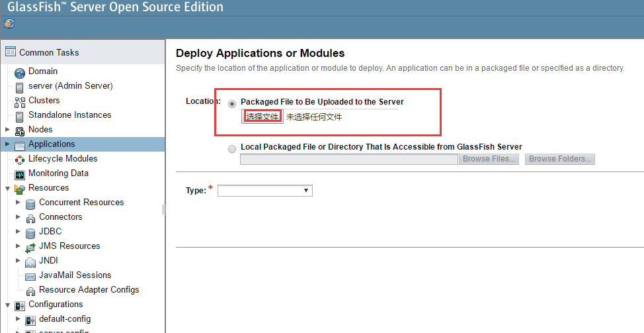Click the 选择文件 choose file button
Viewport: 644px width, 333px height.
[262, 117]
